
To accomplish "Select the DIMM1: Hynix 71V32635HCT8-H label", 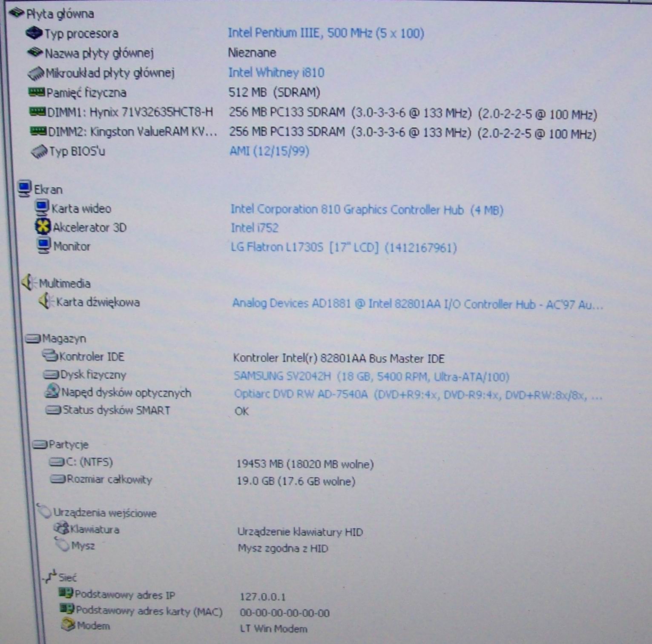I will point(130,112).
